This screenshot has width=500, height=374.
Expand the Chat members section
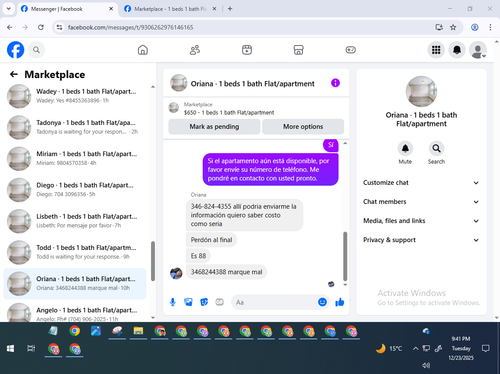coord(421,202)
